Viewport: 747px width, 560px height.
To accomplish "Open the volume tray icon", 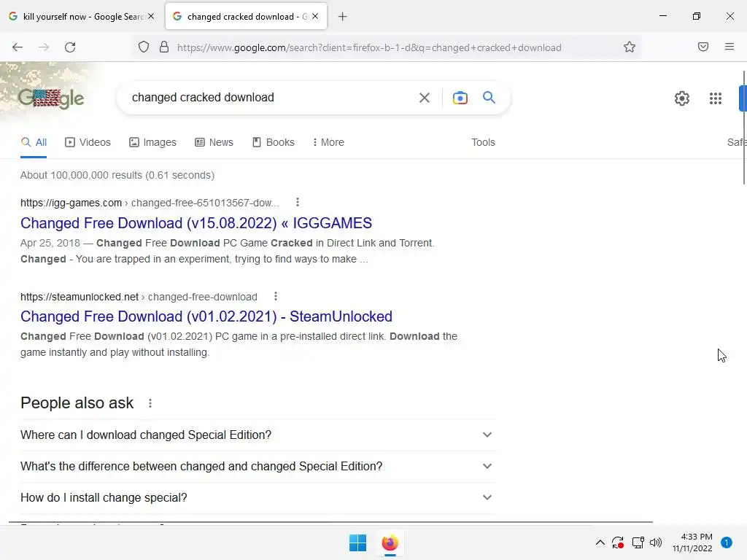I will pos(656,542).
